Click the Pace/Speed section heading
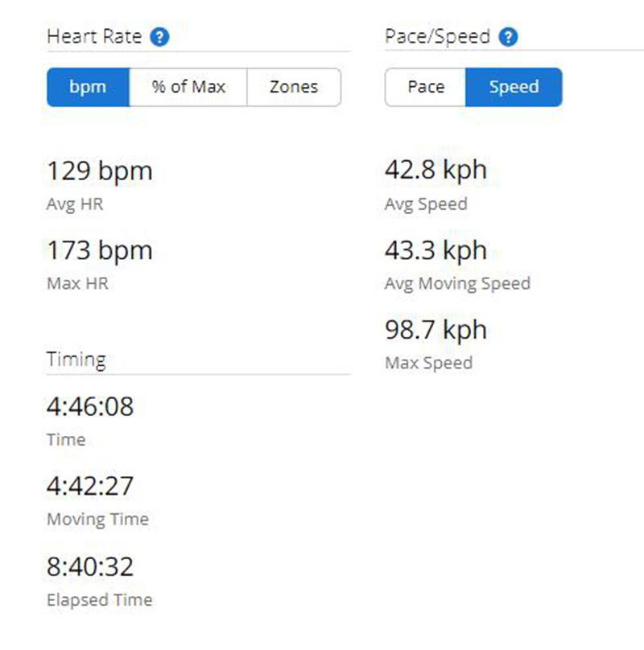The height and width of the screenshot is (650, 644). [x=438, y=37]
